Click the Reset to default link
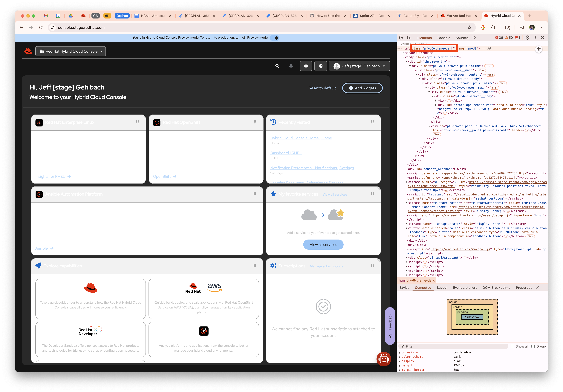This screenshot has width=563, height=392. click(x=322, y=88)
